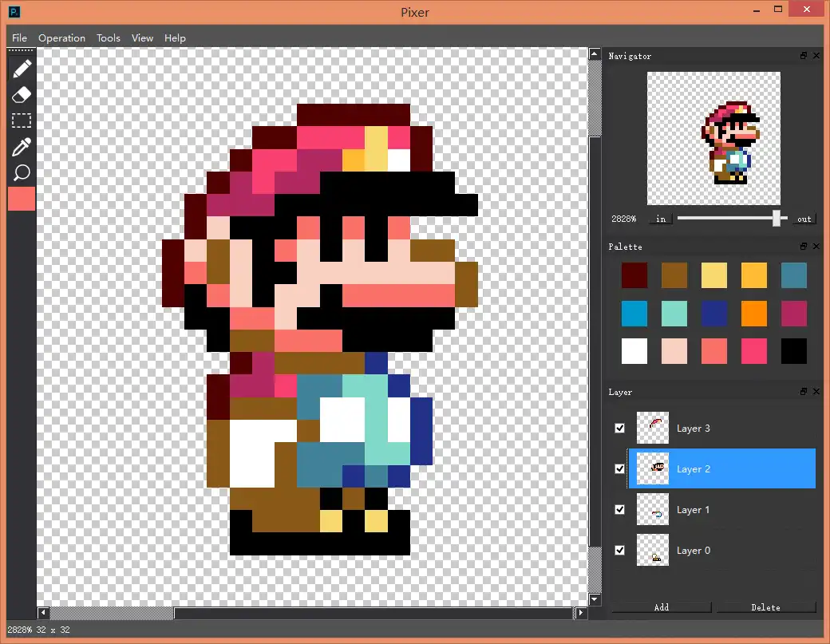Viewport: 830px width, 644px height.
Task: Pick the bright cyan-blue palette color
Action: pyautogui.click(x=634, y=314)
